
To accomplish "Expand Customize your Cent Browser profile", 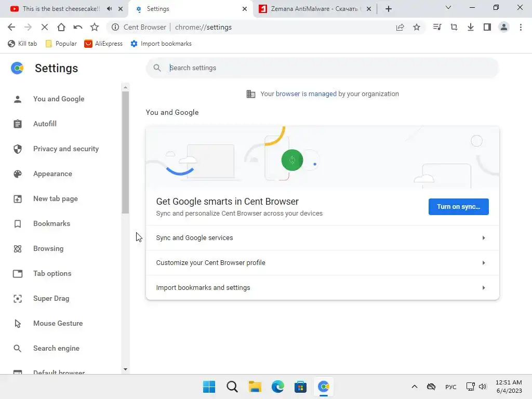I will (322, 262).
